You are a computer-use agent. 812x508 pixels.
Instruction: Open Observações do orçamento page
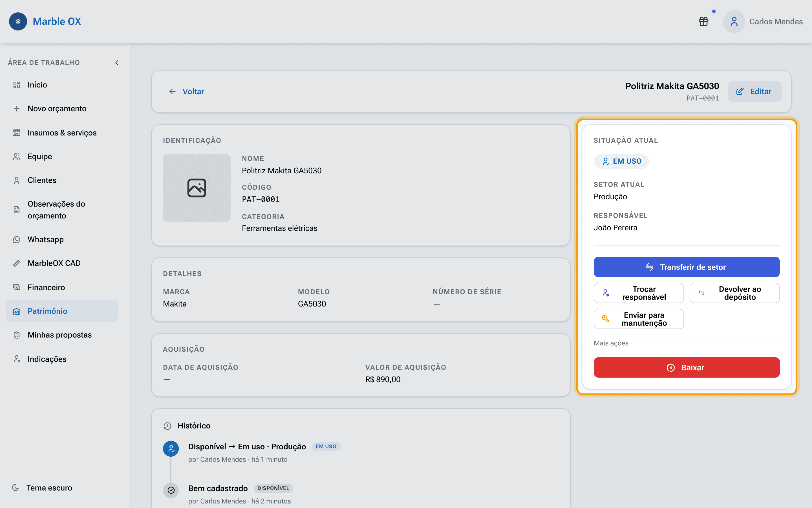[62, 210]
